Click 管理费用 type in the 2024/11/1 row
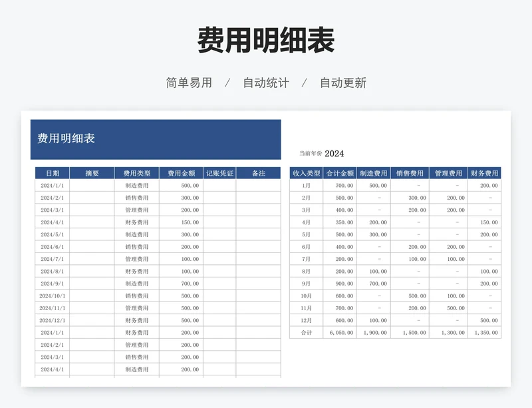532x408 pixels. pyautogui.click(x=137, y=308)
